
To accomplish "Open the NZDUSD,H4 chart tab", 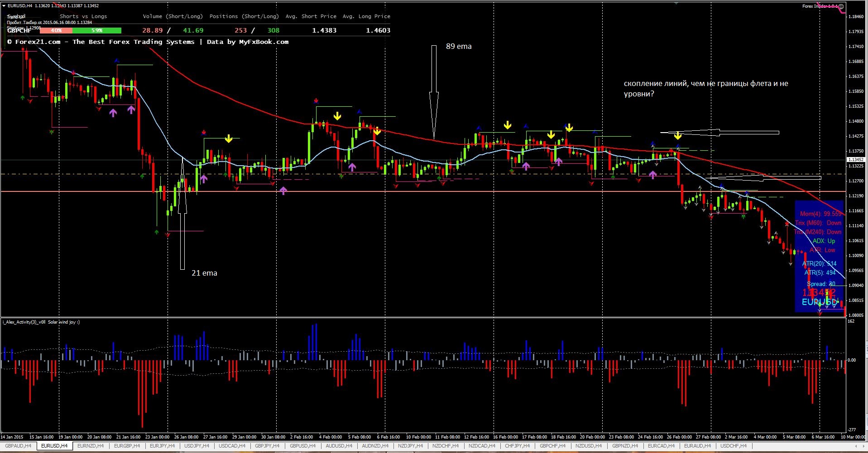I will click(589, 446).
